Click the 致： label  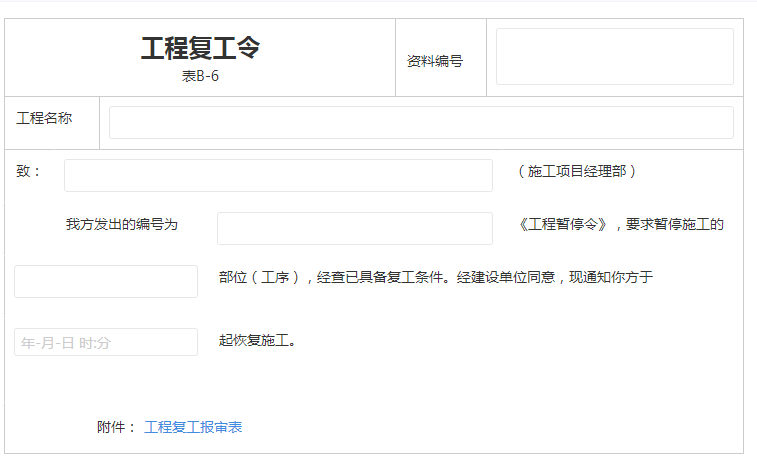coord(29,171)
